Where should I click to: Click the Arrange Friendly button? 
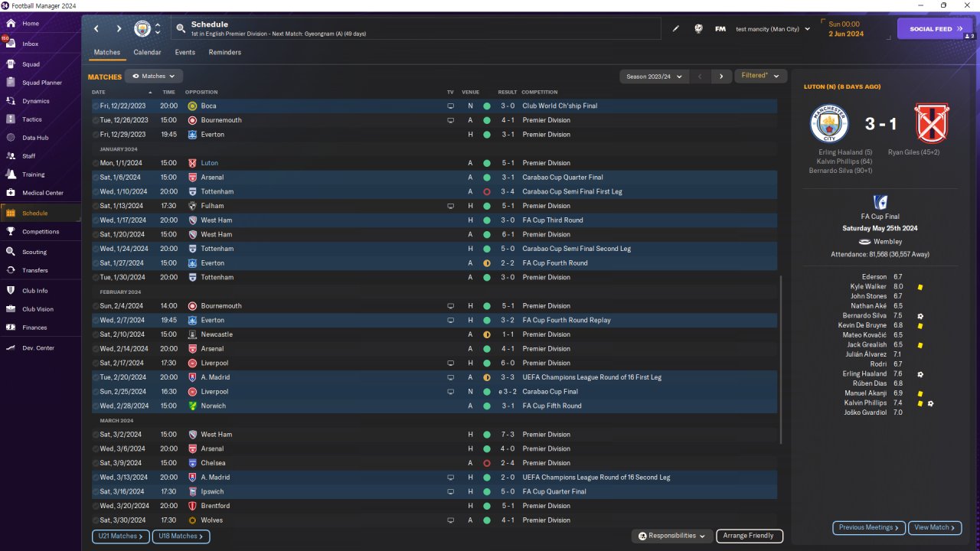click(750, 536)
